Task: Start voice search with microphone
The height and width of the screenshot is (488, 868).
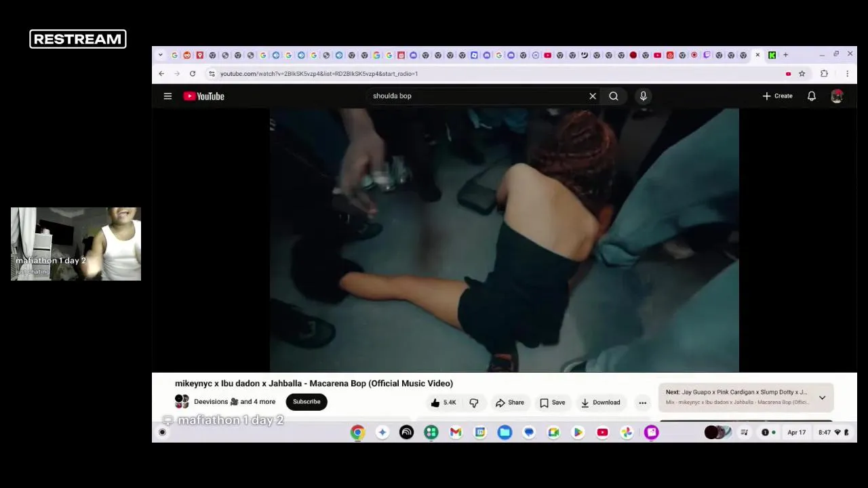Action: 644,96
